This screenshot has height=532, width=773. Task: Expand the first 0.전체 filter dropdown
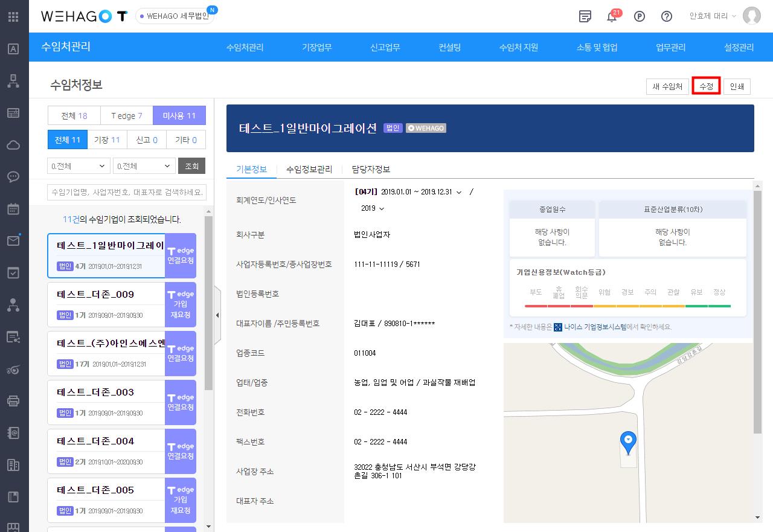pos(79,166)
